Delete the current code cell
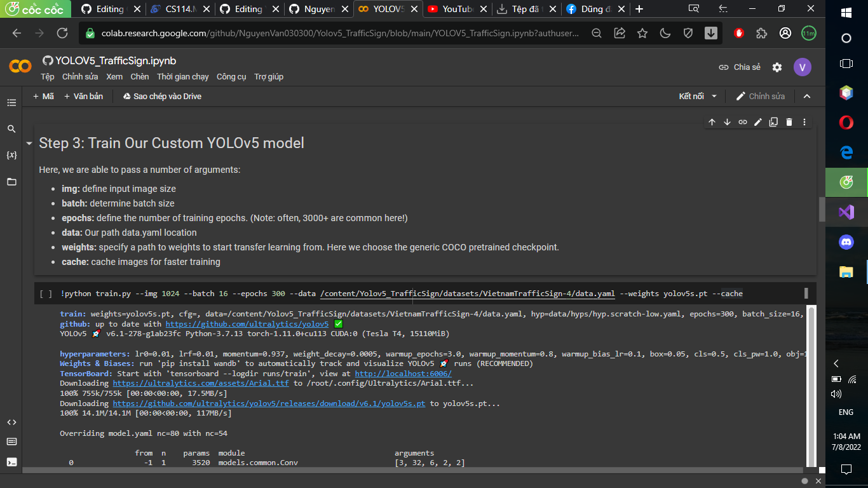 click(x=789, y=122)
